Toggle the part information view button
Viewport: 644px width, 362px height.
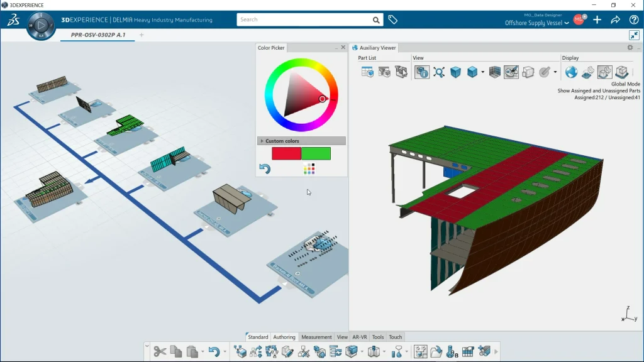(x=422, y=72)
